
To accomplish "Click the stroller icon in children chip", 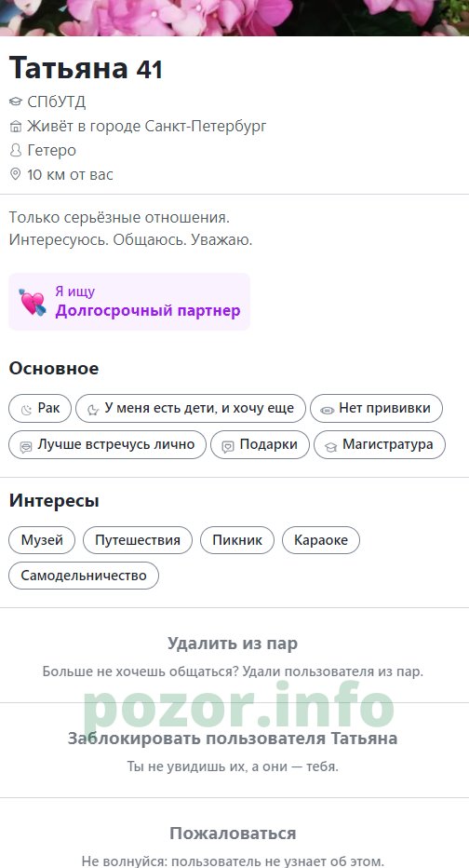I will (93, 410).
